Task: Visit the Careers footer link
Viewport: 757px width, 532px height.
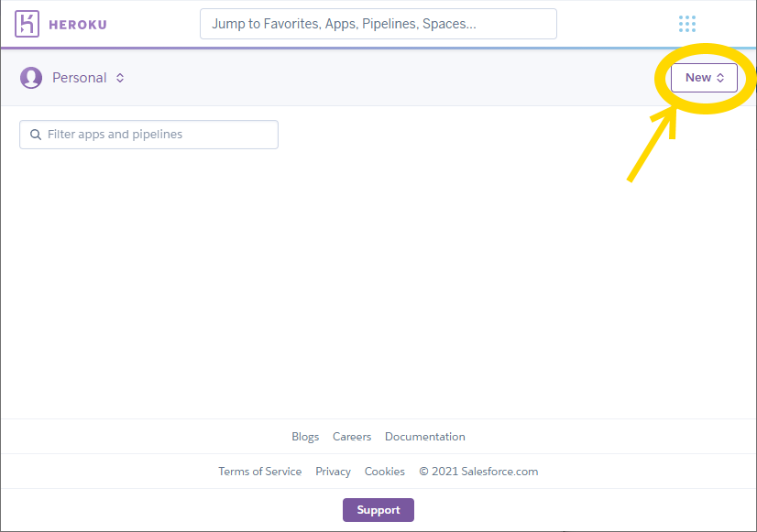Action: [352, 437]
